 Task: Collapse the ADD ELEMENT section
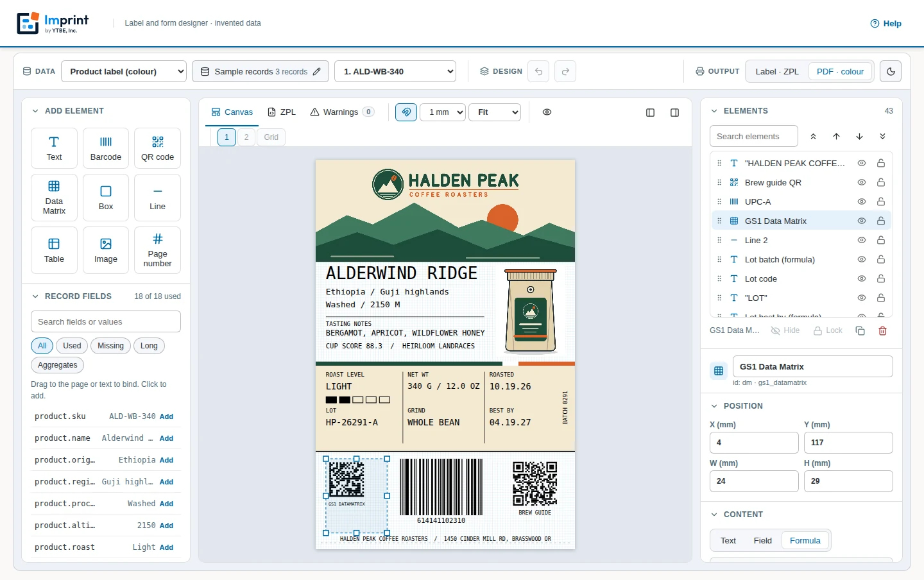coord(67,110)
